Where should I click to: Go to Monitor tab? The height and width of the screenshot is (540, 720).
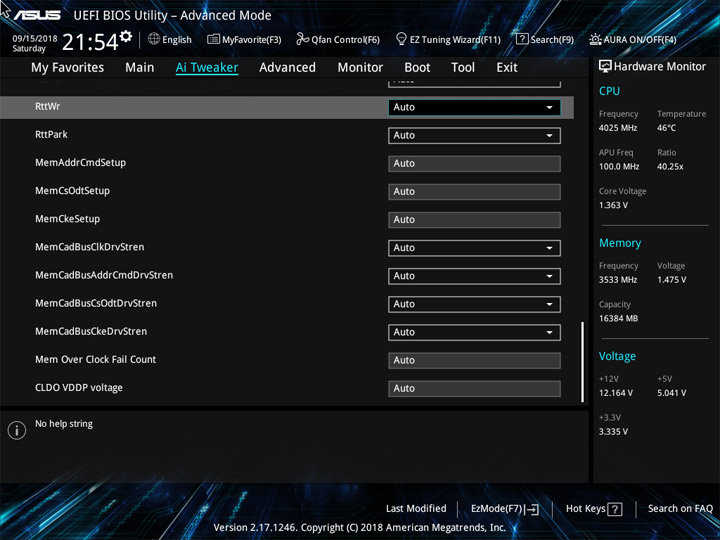tap(360, 68)
